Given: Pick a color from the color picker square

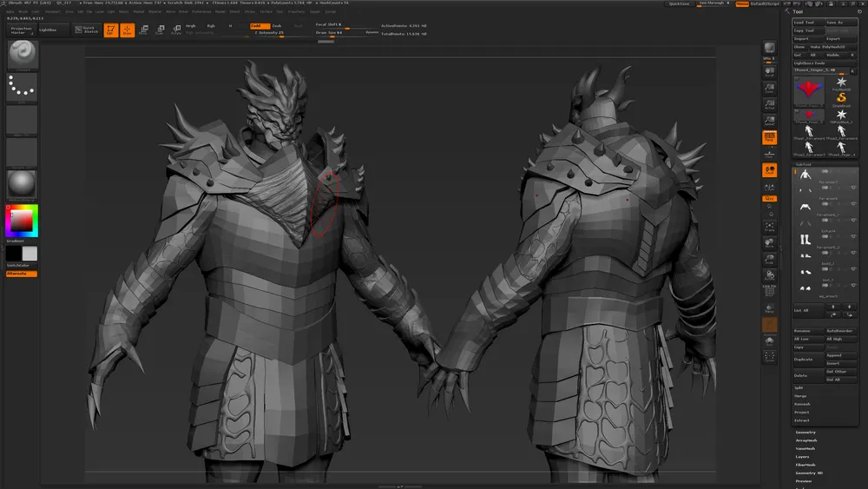Looking at the screenshot, I should coord(22,219).
